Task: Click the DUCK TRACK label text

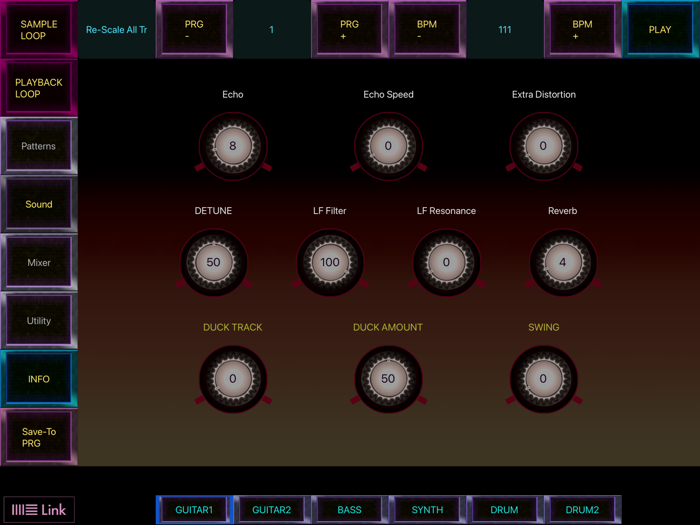Action: click(x=233, y=327)
